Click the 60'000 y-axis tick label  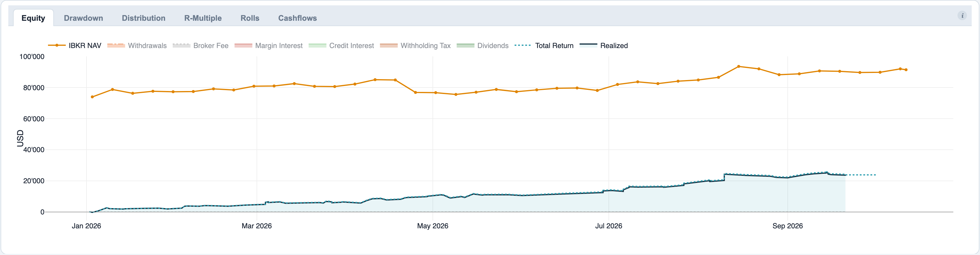(34, 119)
